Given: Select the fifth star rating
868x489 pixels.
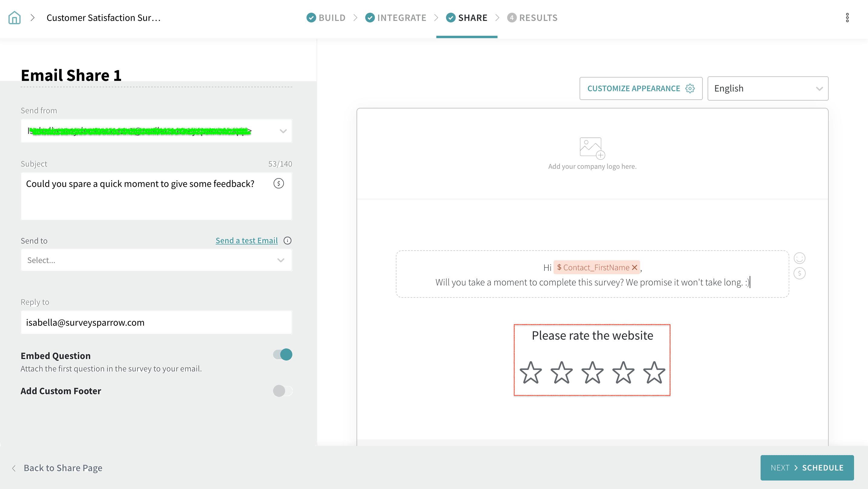Looking at the screenshot, I should click(x=654, y=373).
